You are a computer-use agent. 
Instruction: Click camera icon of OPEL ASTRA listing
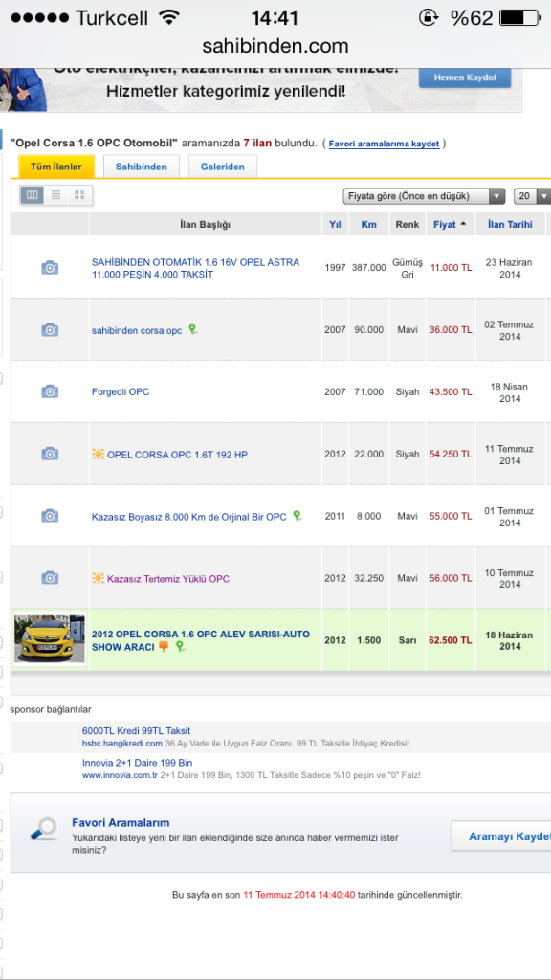50,268
